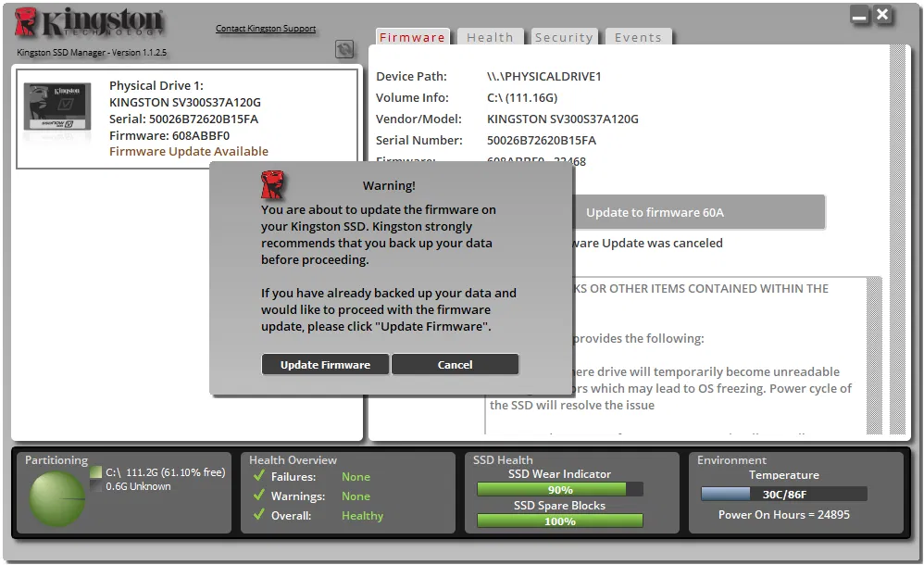
Task: Select the Firmware tab
Action: pyautogui.click(x=413, y=37)
